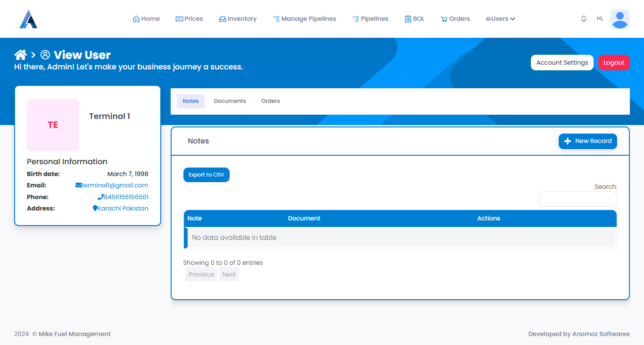
Task: Switch to the Documents tab
Action: [x=230, y=101]
